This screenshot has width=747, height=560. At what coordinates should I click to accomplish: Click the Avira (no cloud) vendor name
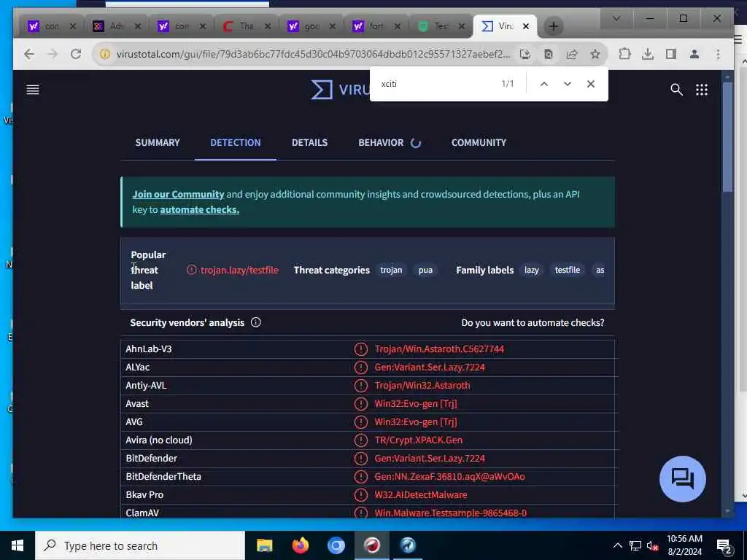click(159, 440)
